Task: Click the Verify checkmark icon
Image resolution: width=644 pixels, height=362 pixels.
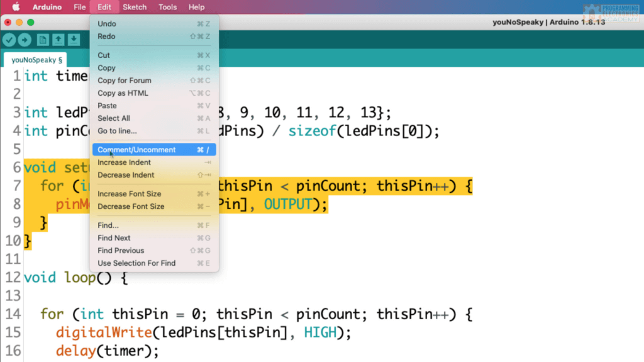Action: [x=9, y=40]
